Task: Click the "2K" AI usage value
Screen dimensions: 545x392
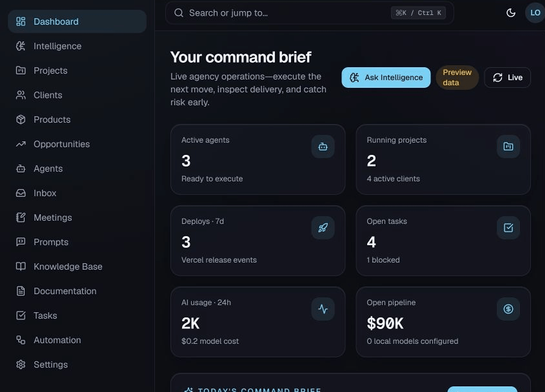Action: tap(191, 323)
